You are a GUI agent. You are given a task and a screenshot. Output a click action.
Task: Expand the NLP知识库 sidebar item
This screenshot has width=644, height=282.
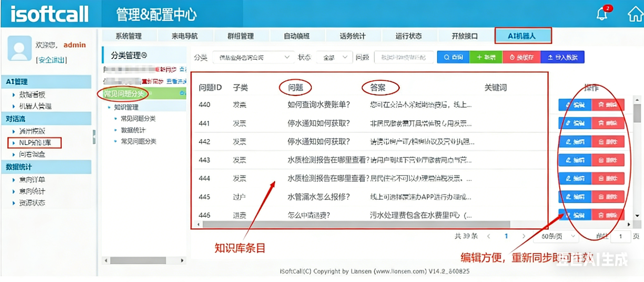35,143
